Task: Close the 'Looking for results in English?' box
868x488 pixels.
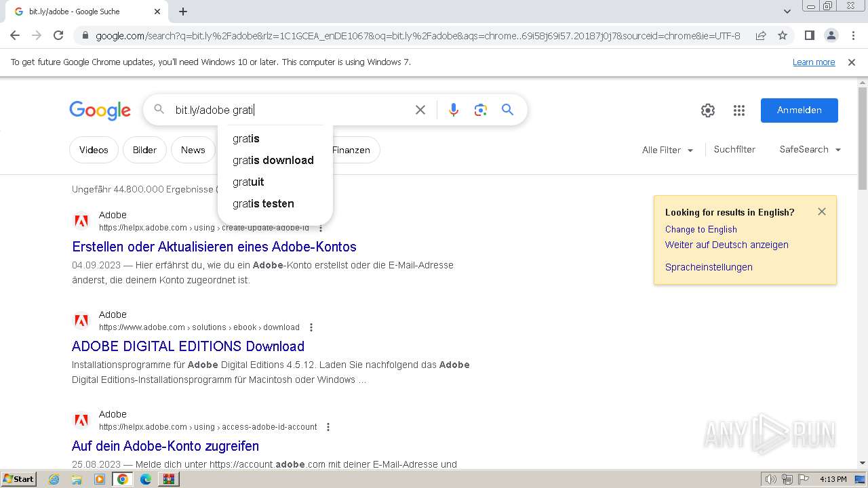Action: (822, 211)
